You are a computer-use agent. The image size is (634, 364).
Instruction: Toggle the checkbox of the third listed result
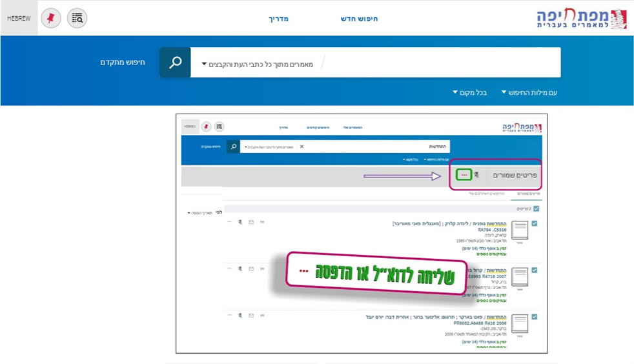533,316
